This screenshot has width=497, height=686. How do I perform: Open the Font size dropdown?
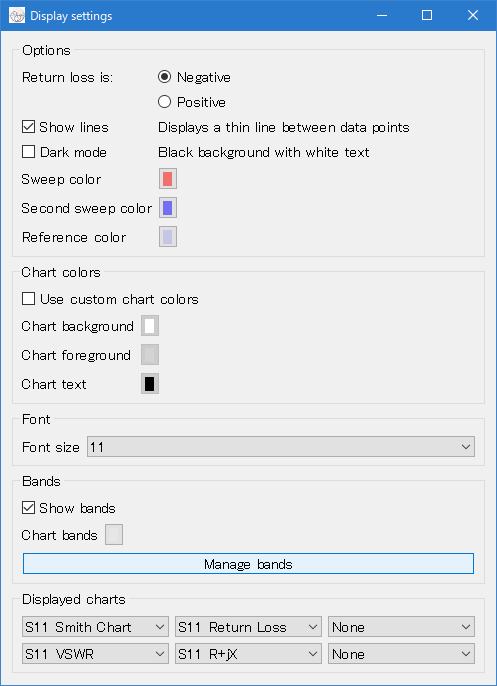(281, 447)
